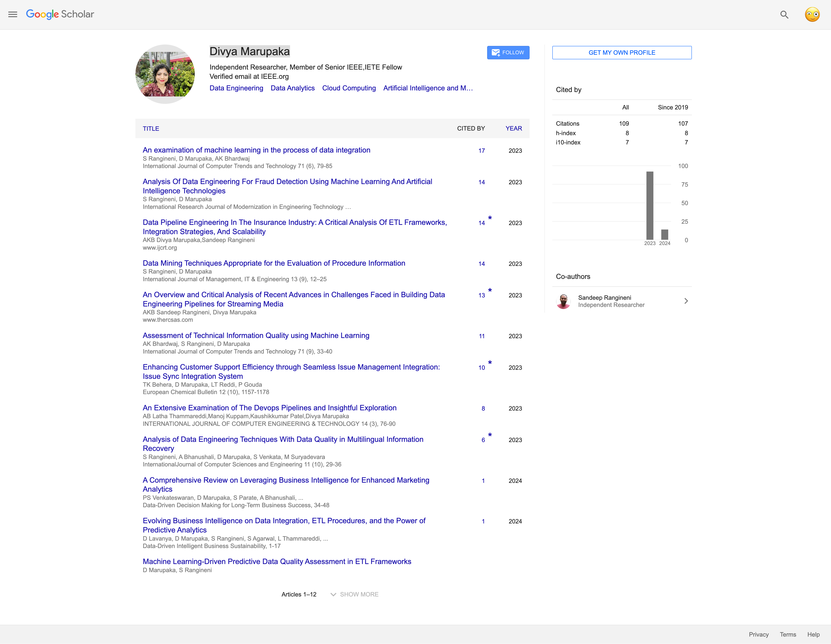Viewport: 831px width, 644px height.
Task: Open the search magnifier icon
Action: 784,14
